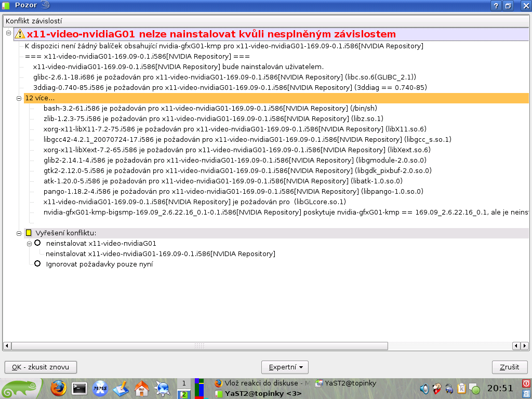Click the red logout button in panel
The image size is (532, 399).
(527, 383)
